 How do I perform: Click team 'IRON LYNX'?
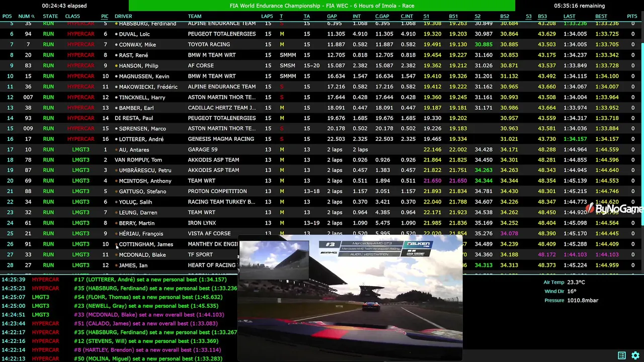tap(202, 223)
